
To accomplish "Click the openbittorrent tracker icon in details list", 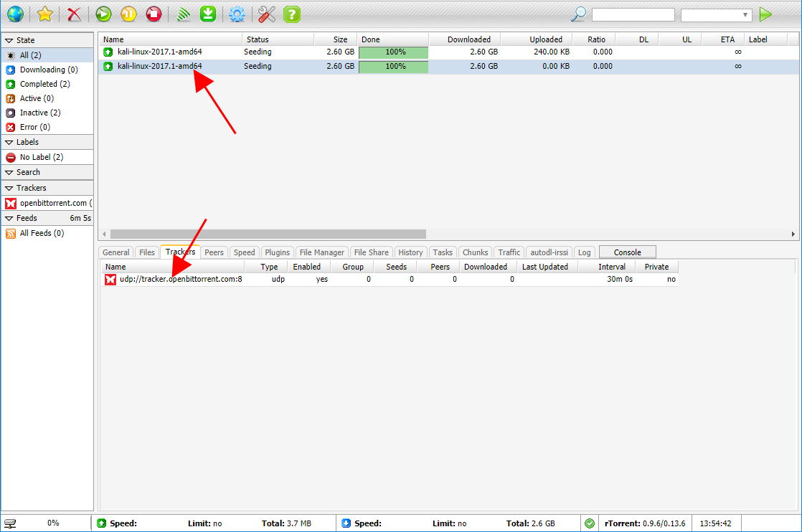I will [110, 280].
